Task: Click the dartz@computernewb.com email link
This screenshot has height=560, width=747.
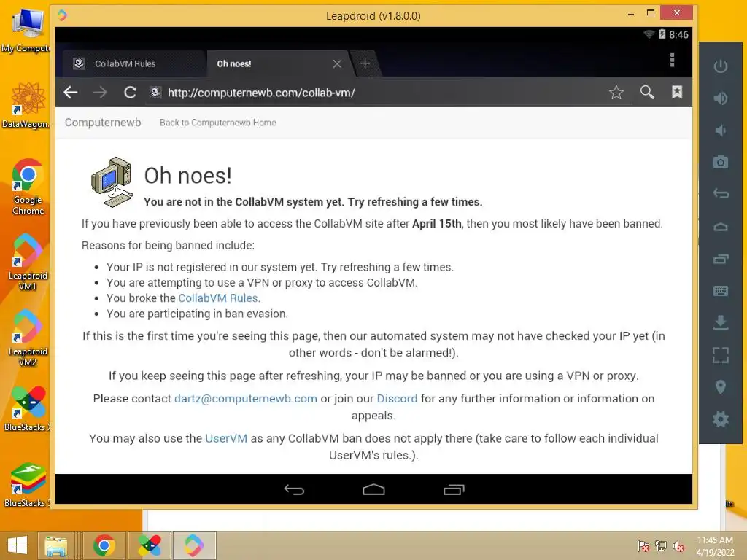Action: (245, 399)
